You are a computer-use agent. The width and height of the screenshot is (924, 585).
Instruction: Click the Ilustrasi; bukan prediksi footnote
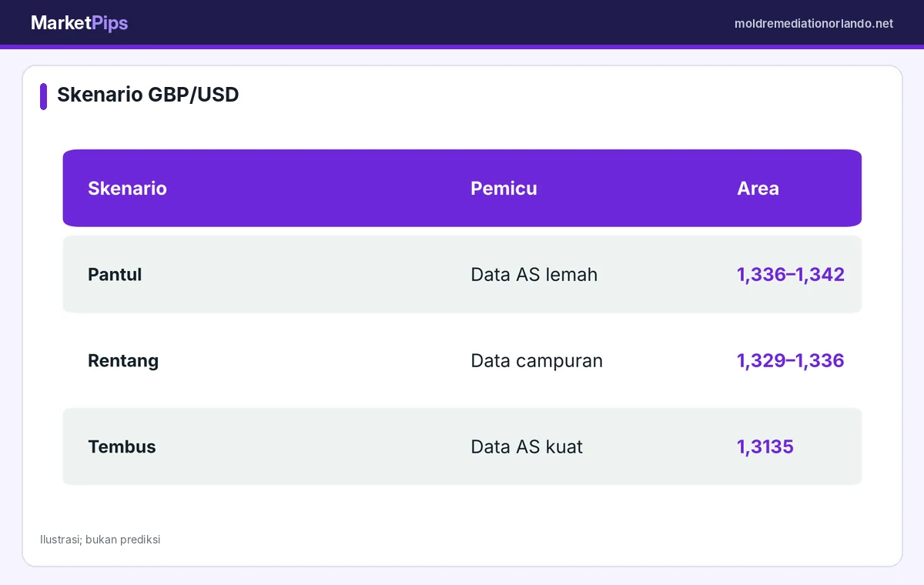tap(100, 540)
